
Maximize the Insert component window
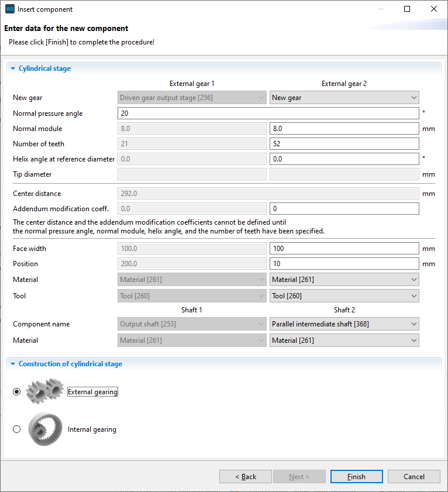[x=407, y=9]
